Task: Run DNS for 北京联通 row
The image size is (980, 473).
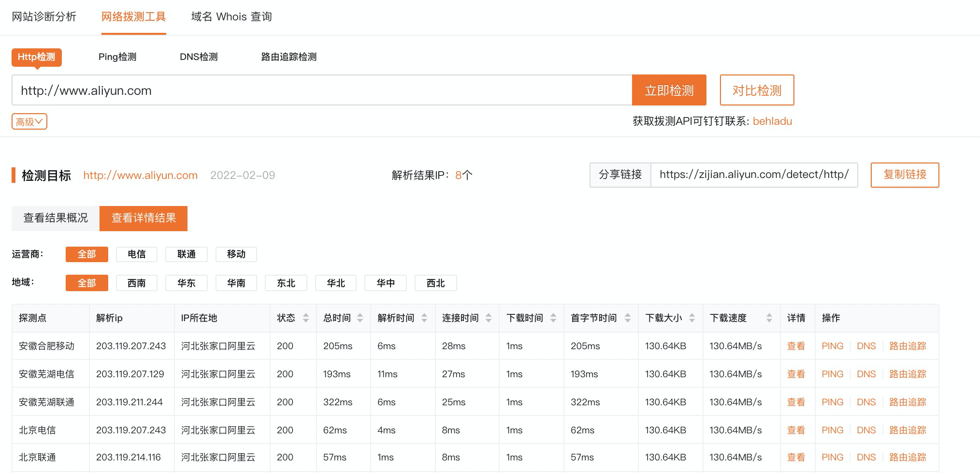Action: tap(866, 457)
